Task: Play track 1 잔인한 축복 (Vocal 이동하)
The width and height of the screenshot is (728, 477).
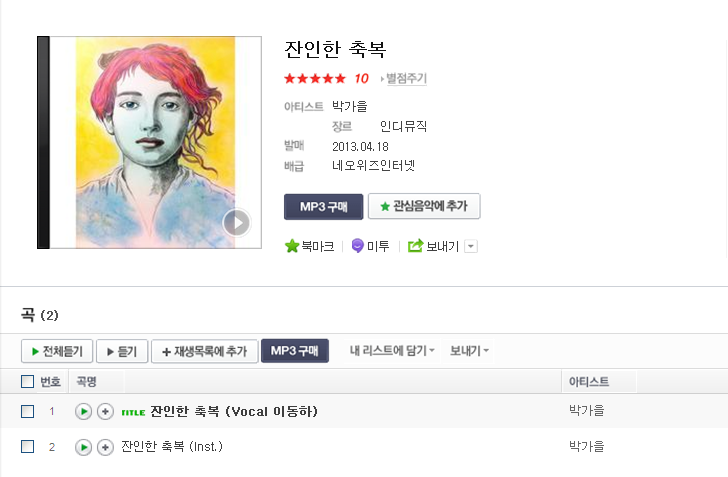Action: [x=83, y=412]
